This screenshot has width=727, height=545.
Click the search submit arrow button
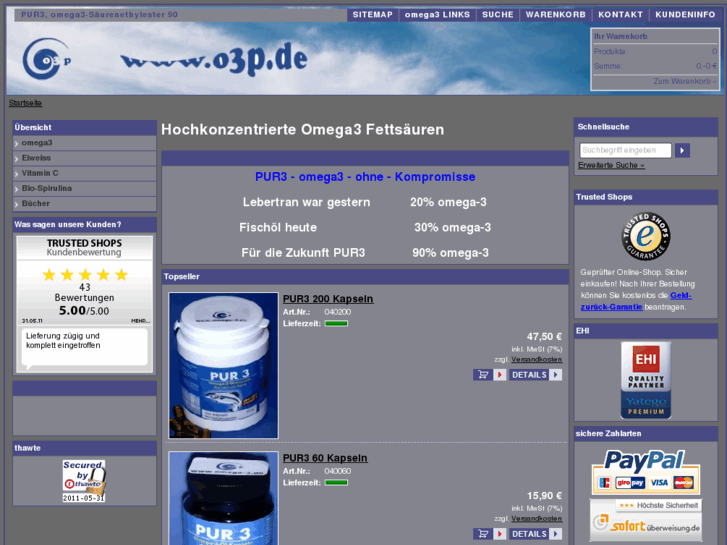[682, 150]
